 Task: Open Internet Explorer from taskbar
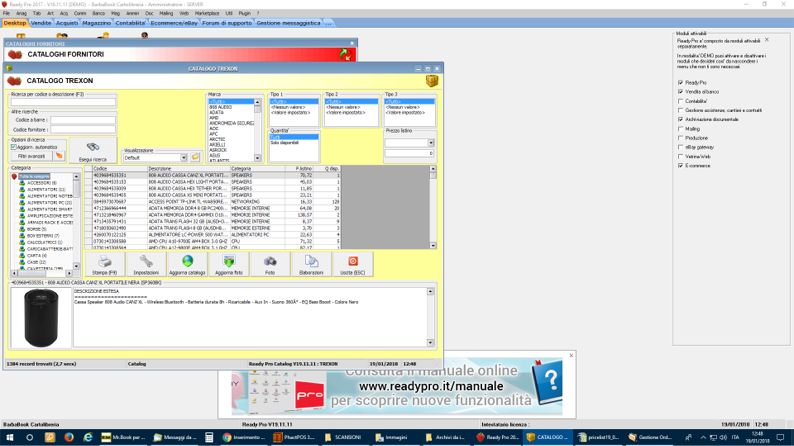88,437
